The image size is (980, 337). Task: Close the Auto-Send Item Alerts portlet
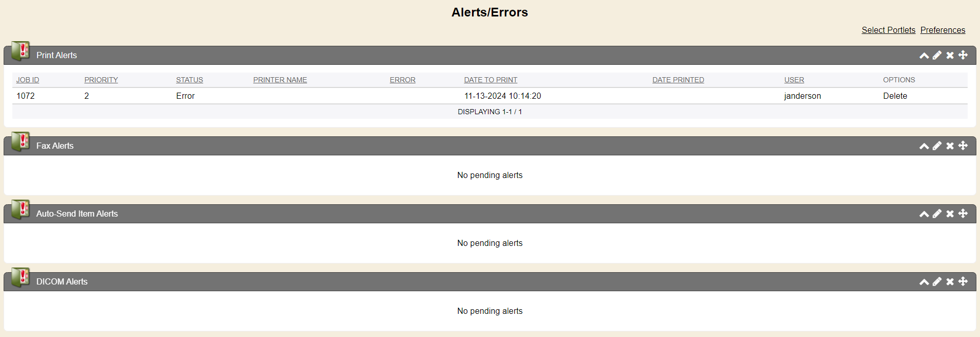(950, 214)
